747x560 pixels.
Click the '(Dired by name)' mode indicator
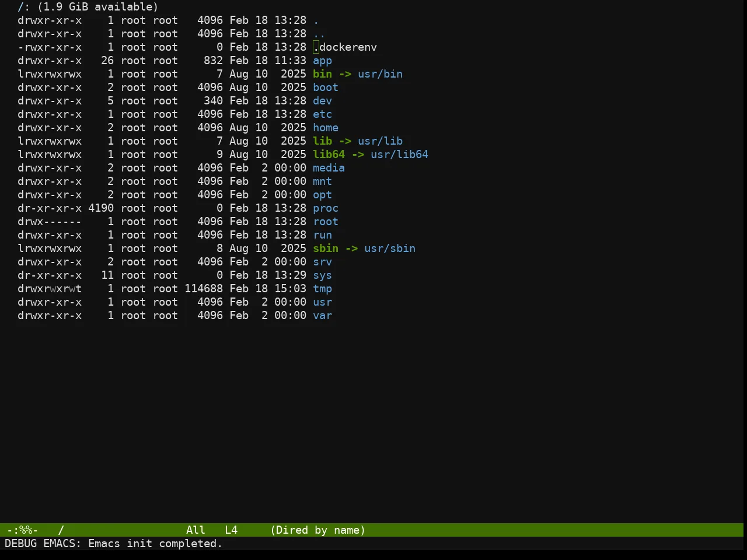(x=317, y=530)
